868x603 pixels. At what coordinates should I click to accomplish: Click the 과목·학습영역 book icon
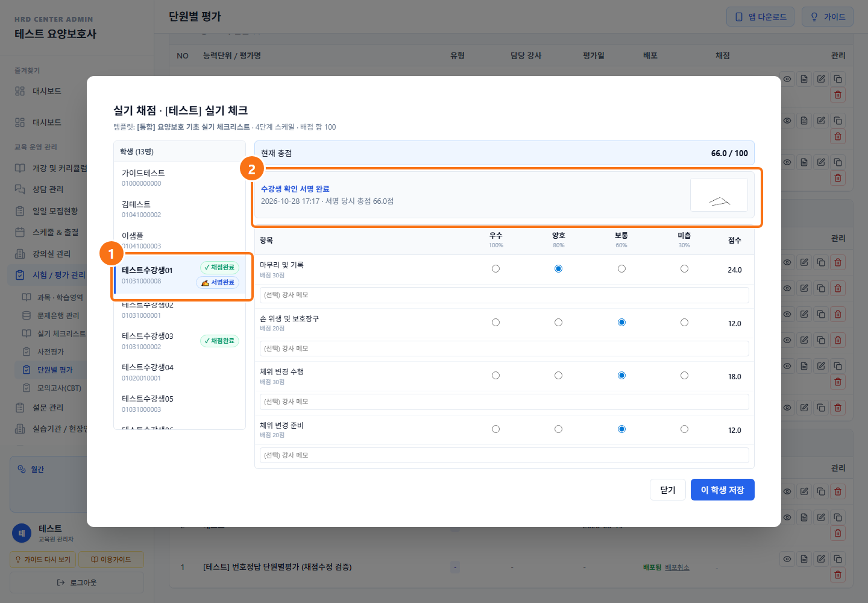coord(27,297)
